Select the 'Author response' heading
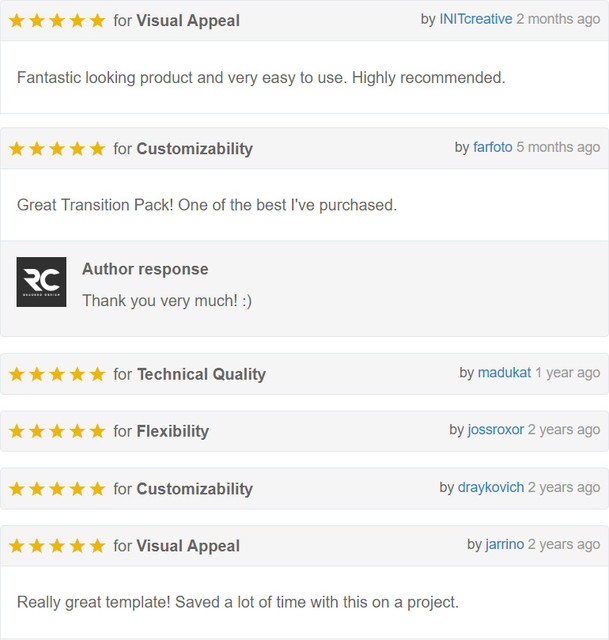609x640 pixels. (145, 269)
